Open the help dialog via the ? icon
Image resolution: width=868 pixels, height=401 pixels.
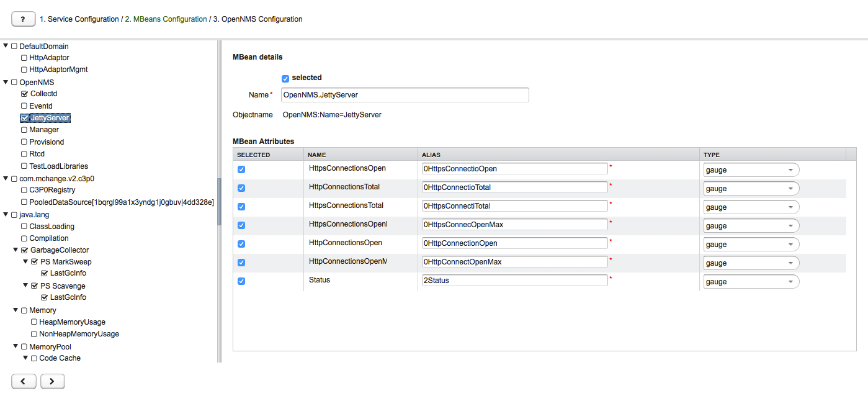tap(23, 19)
